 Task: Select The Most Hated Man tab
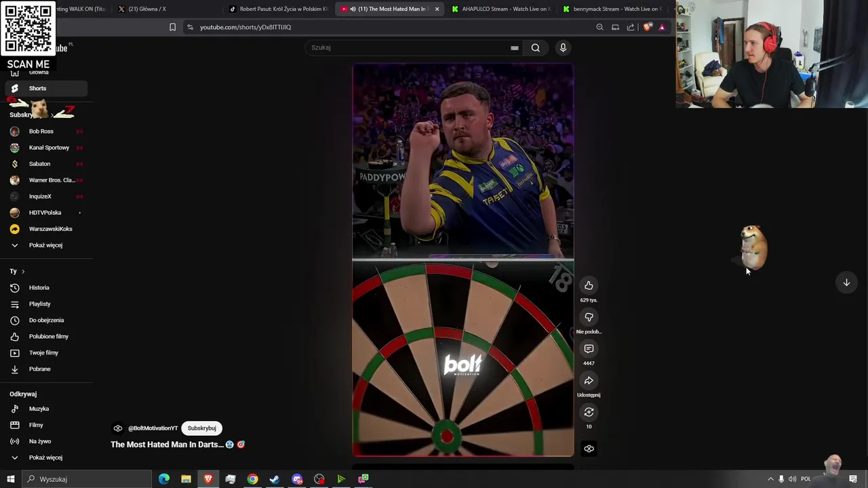click(390, 9)
